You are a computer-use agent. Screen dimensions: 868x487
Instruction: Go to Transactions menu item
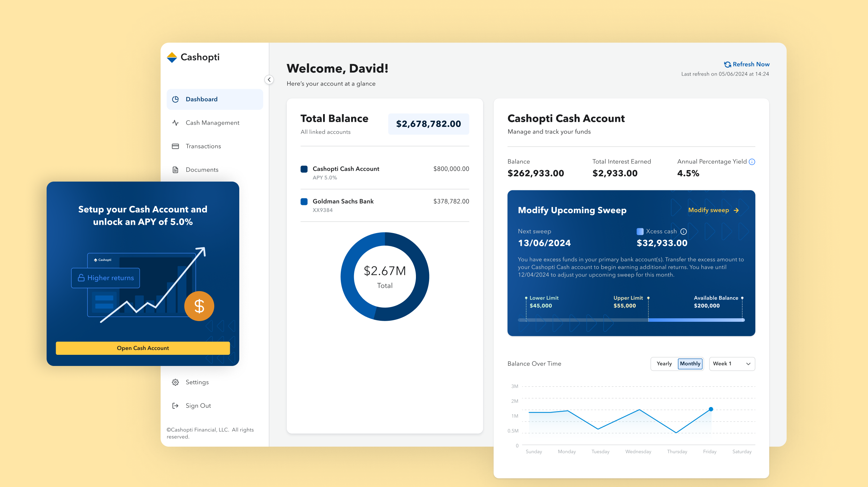203,146
